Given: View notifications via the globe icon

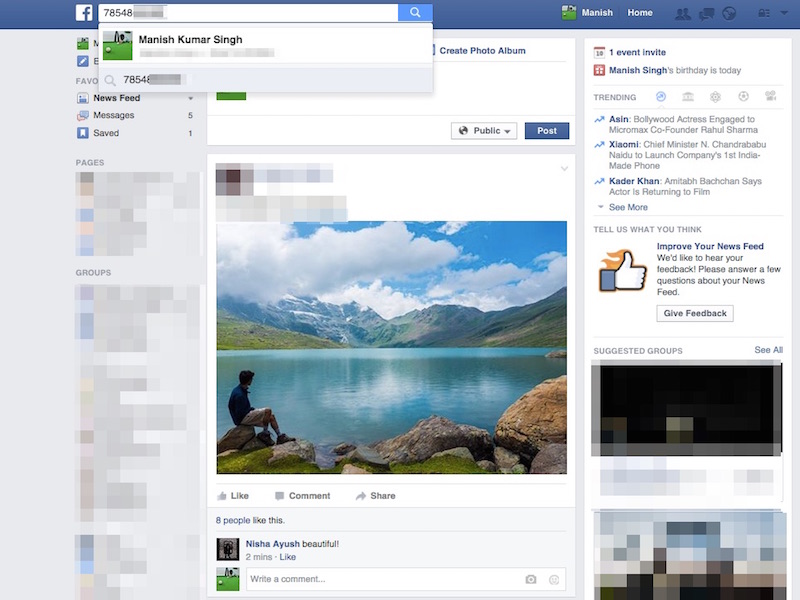Looking at the screenshot, I should [730, 13].
